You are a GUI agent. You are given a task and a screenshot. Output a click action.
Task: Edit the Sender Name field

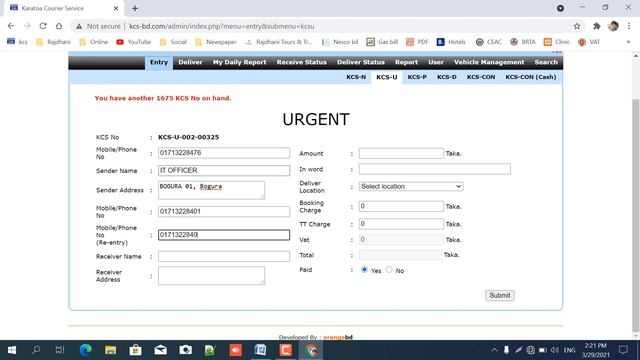point(224,171)
